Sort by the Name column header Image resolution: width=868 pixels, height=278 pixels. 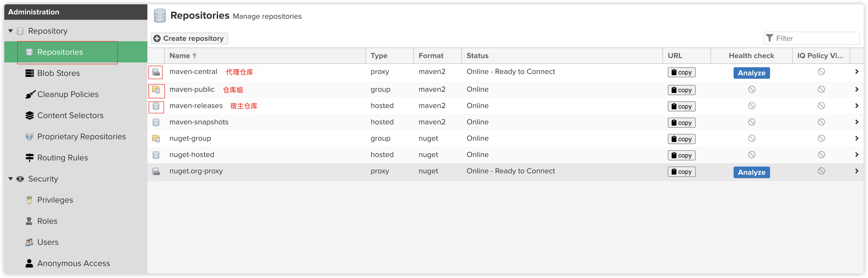265,56
